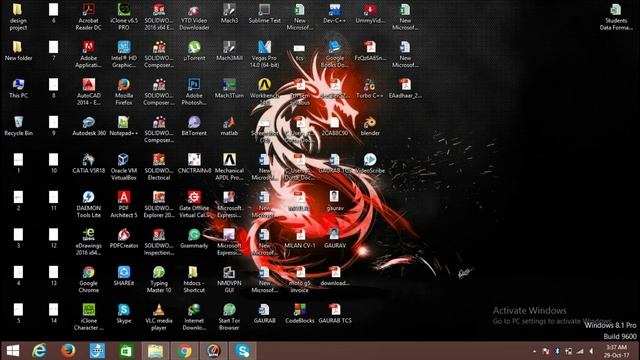Screen dimensions: 640x360
Task: Launch NMDVPN GUI shortcut
Action: 229,279
